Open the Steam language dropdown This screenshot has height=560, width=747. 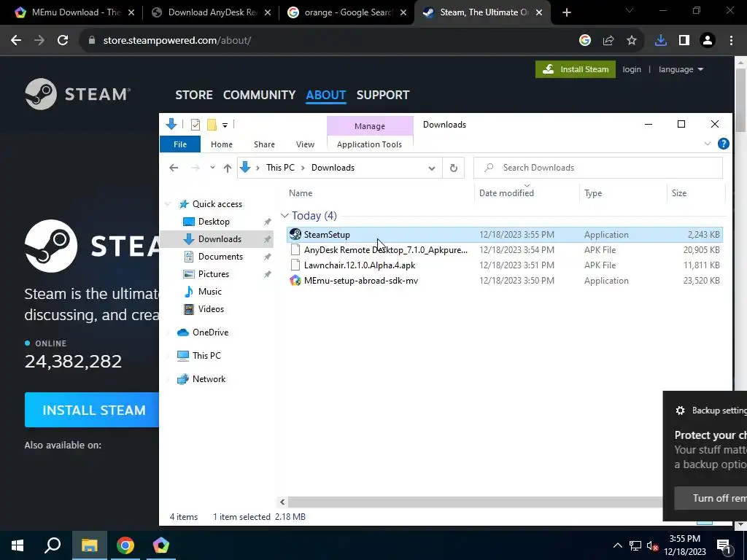point(681,69)
